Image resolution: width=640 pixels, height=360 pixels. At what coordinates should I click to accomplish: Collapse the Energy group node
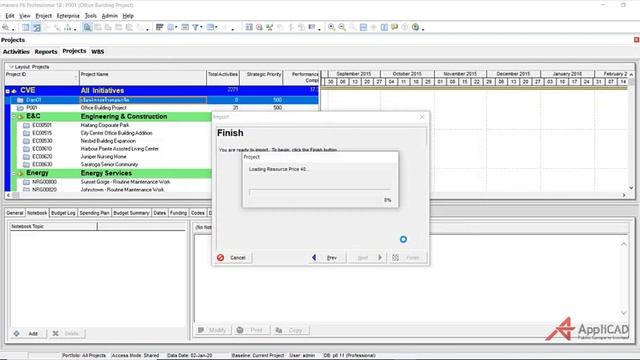point(13,173)
